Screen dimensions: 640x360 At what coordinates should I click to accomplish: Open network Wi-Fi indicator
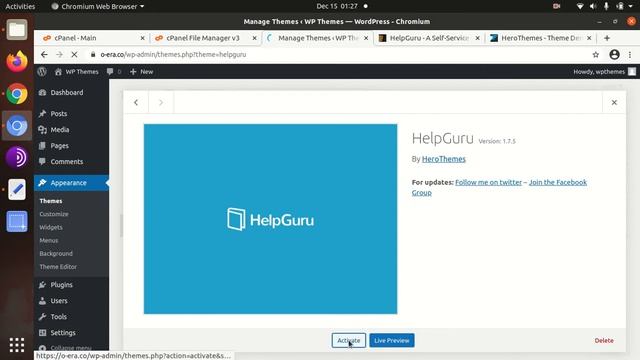pos(580,6)
